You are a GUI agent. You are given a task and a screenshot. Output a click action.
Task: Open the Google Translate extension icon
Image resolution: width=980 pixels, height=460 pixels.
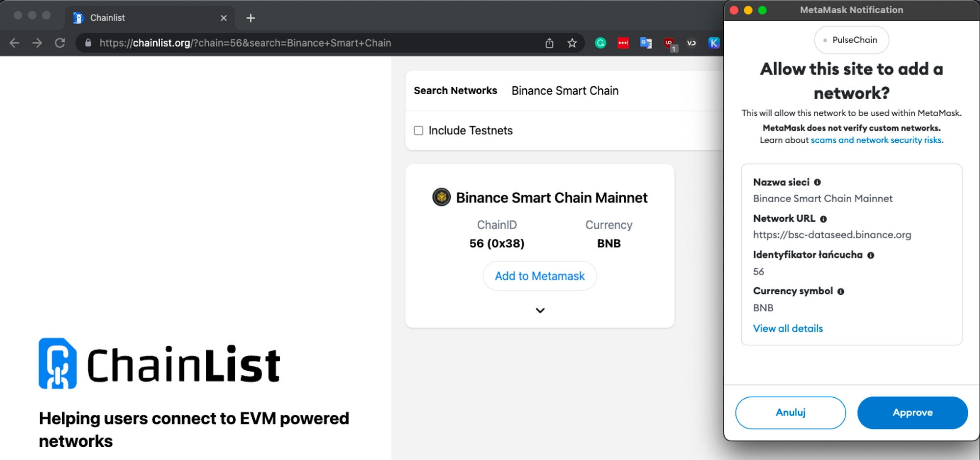[646, 43]
